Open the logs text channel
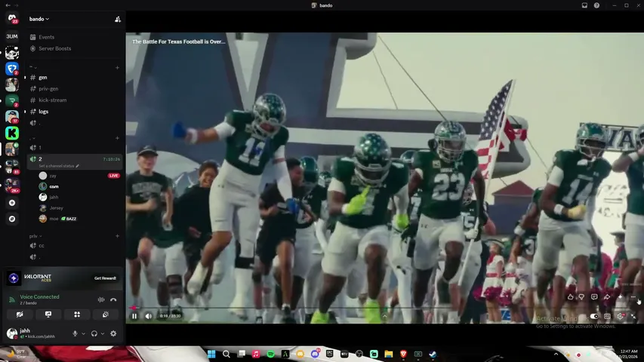 click(74, 112)
